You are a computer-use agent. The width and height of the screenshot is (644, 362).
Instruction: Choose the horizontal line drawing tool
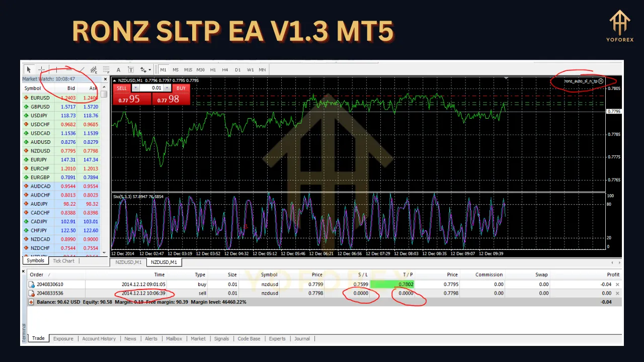(x=68, y=70)
